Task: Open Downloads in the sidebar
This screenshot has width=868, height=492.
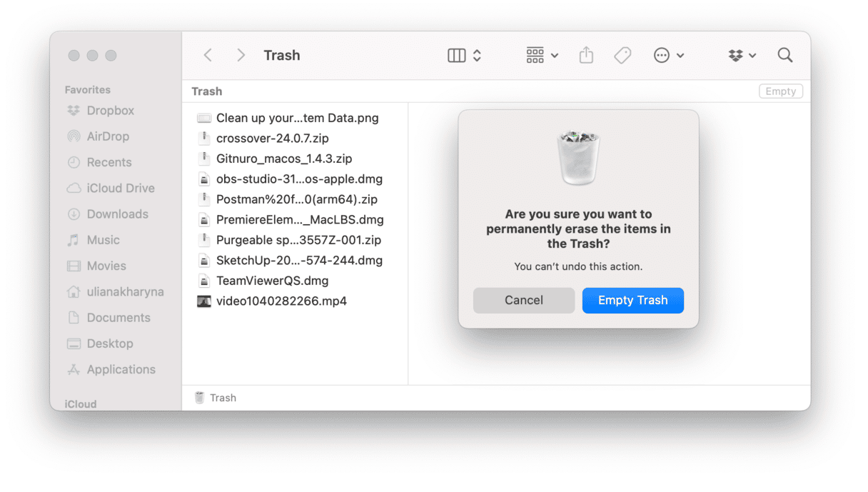Action: click(117, 214)
